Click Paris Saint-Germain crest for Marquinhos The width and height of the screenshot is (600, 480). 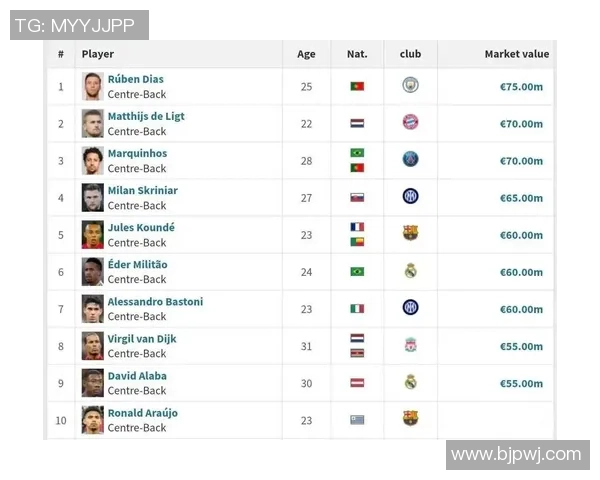point(410,160)
